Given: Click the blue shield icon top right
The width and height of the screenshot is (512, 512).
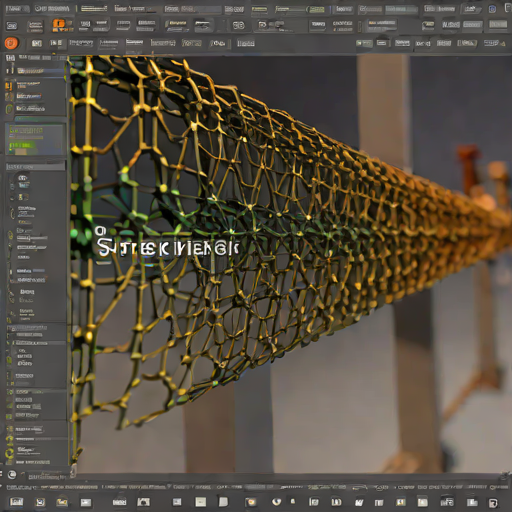Looking at the screenshot, I should [492, 9].
